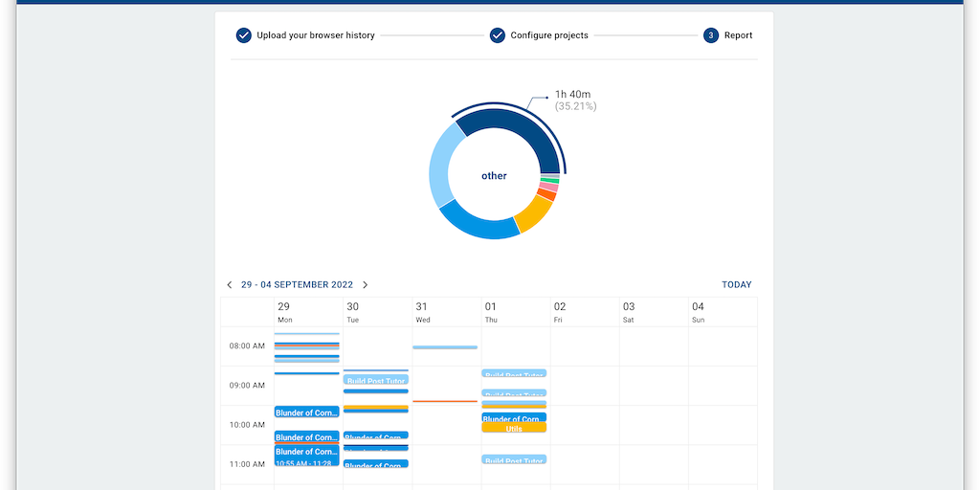Image resolution: width=980 pixels, height=490 pixels.
Task: Click the Wednesday 31 day header
Action: click(422, 312)
